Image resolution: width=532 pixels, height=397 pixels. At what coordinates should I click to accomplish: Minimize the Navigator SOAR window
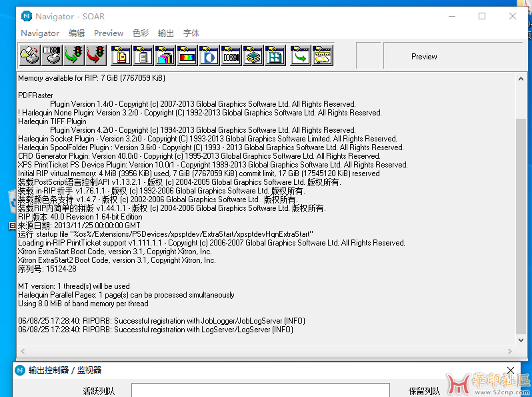[452, 16]
